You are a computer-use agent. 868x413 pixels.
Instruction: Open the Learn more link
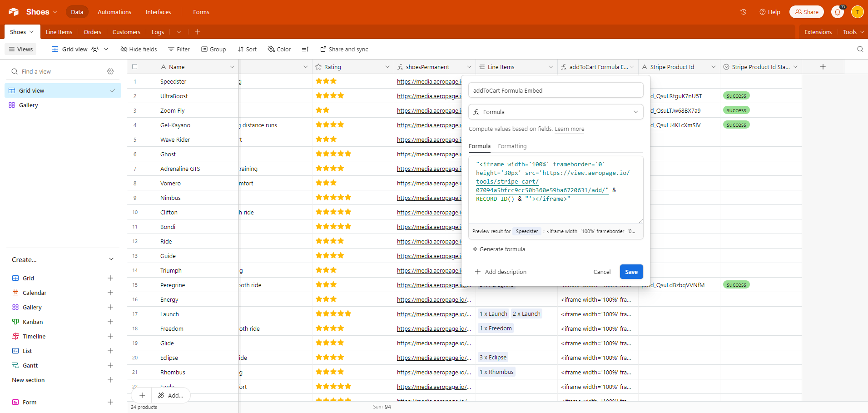(x=569, y=129)
